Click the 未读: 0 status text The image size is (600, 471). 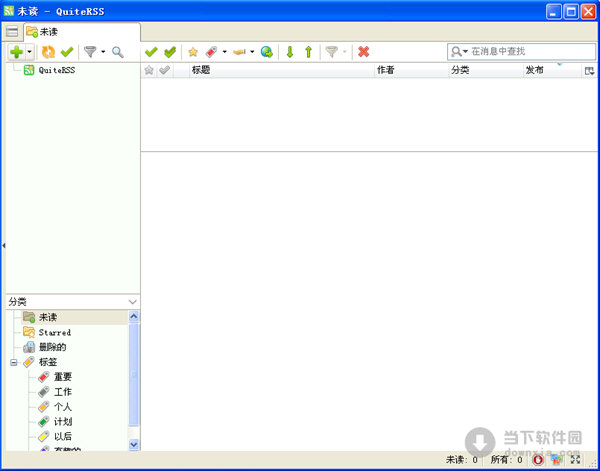[x=462, y=460]
